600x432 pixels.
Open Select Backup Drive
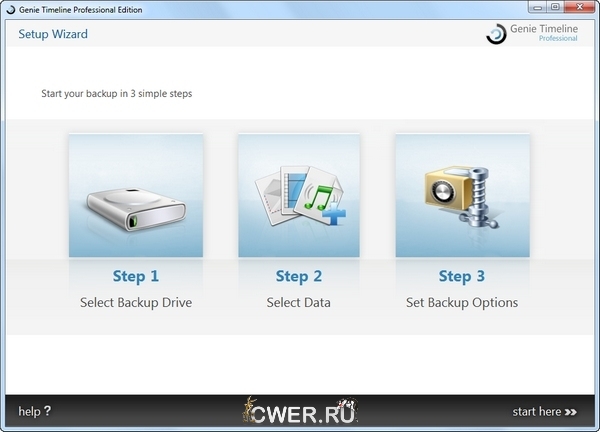(x=135, y=302)
